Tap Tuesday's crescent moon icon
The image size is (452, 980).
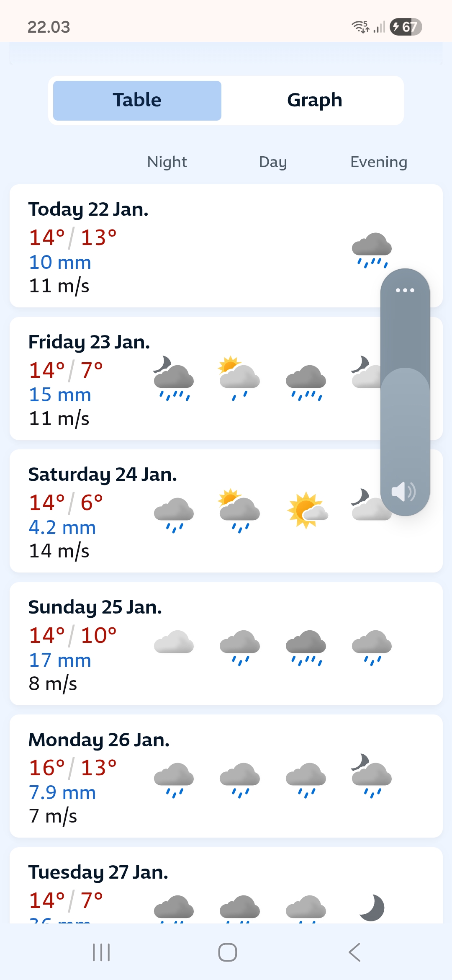tap(372, 908)
